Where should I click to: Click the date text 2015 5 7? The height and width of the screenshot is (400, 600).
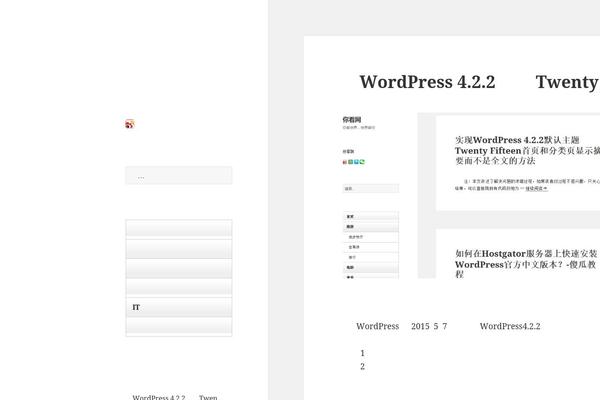click(x=429, y=326)
